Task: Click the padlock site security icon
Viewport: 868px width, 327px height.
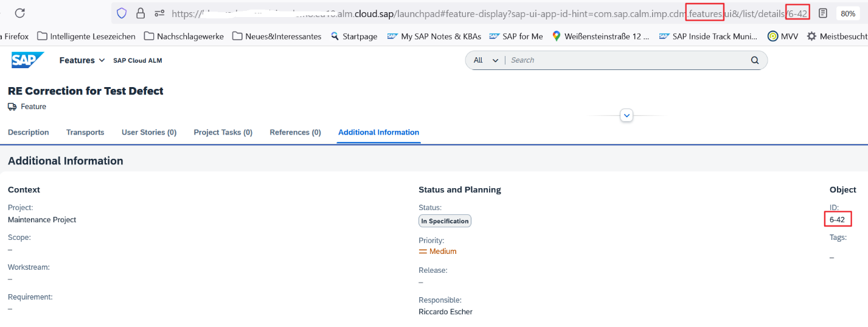Action: 141,13
